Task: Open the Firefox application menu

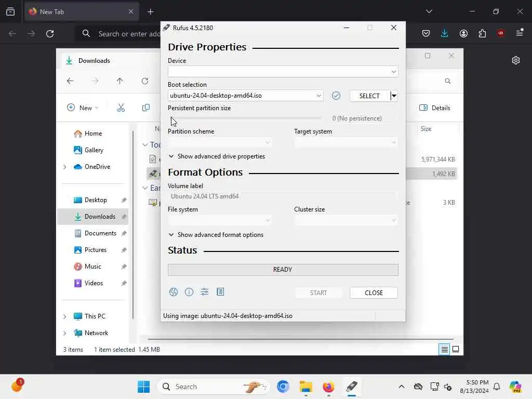Action: tap(520, 33)
